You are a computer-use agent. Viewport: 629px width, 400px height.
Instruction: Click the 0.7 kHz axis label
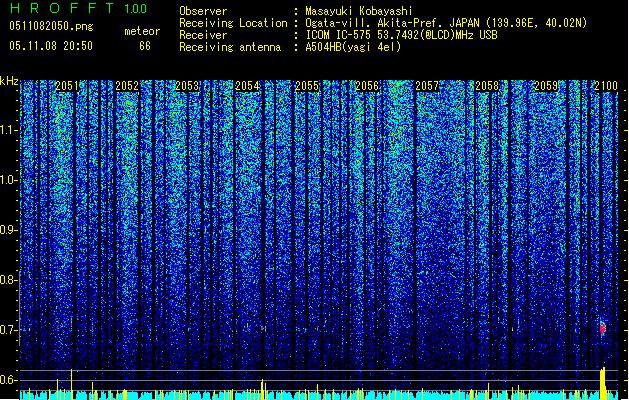8,330
